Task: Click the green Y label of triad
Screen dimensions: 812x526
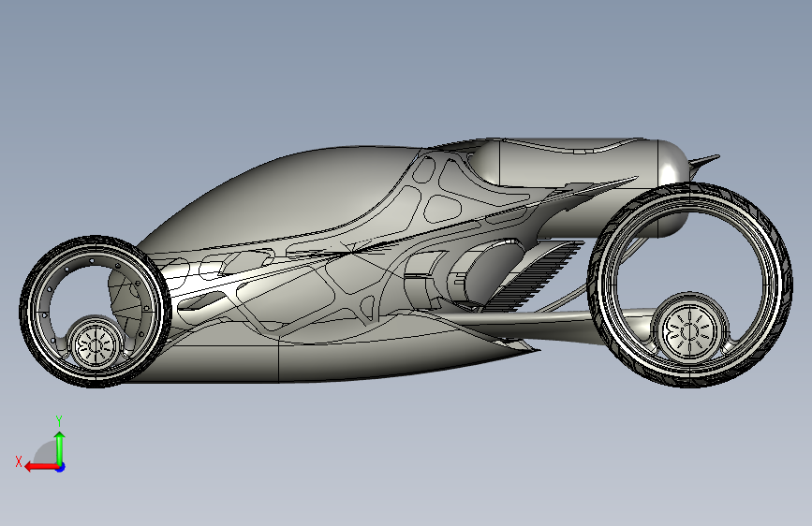Action: [59, 420]
